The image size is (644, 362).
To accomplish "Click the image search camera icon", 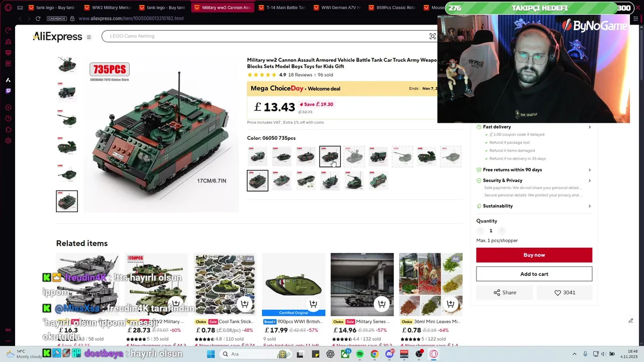I will pyautogui.click(x=432, y=36).
